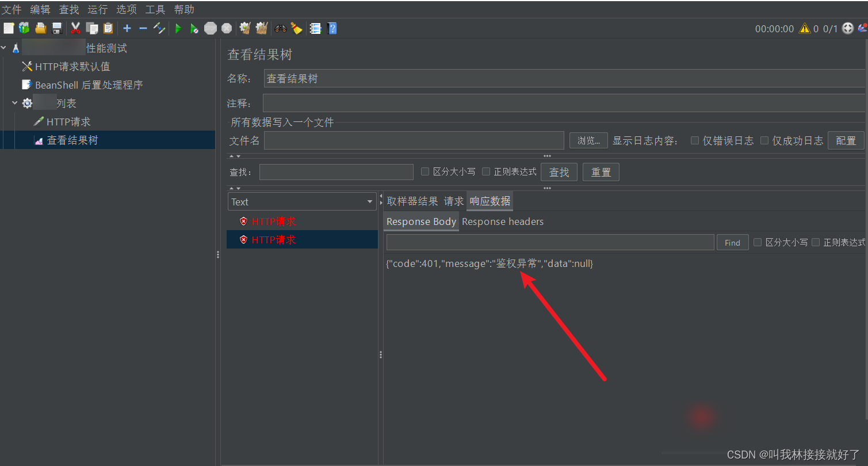
Task: Expand all nodes with the plus icon
Action: click(x=127, y=28)
